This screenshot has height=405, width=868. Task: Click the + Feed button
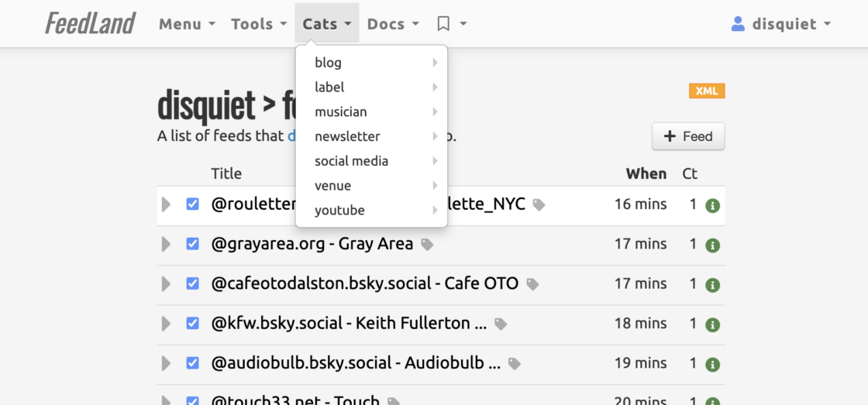[x=688, y=136]
